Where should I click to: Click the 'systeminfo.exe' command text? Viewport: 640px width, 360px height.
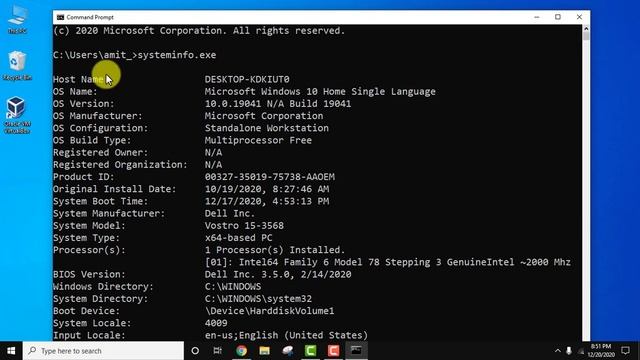(x=177, y=55)
